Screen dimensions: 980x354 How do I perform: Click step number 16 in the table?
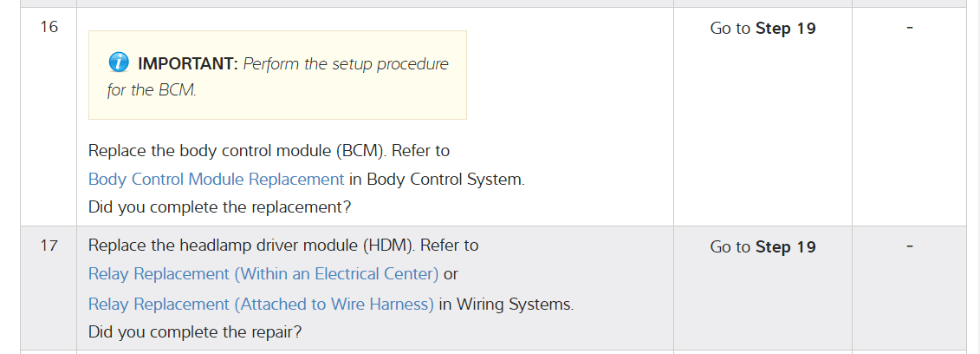49,27
